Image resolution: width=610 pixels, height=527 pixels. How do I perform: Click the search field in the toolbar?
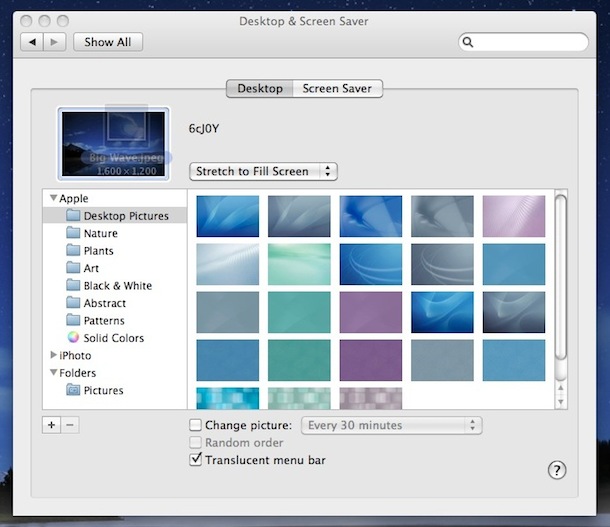(529, 42)
